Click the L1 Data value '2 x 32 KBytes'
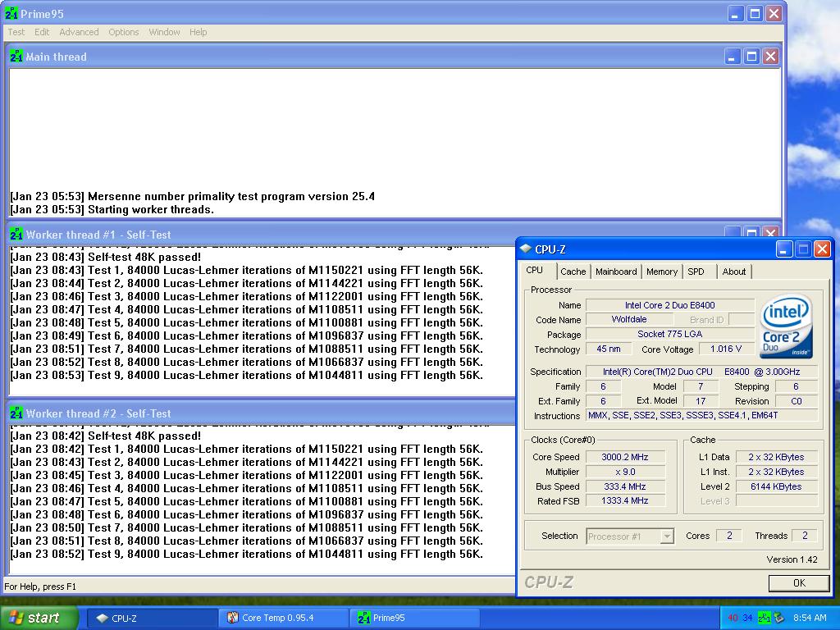 pos(776,457)
